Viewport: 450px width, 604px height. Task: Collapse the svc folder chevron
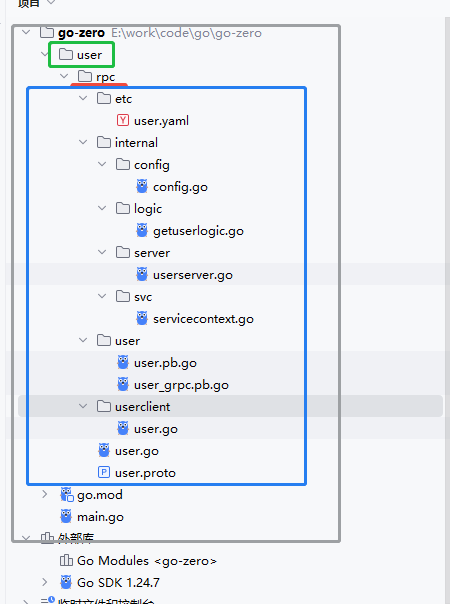click(x=102, y=296)
